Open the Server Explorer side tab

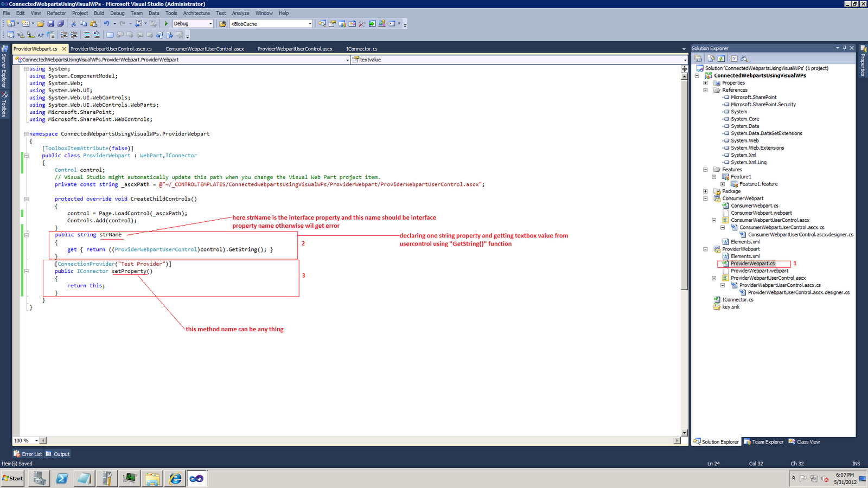click(4, 67)
